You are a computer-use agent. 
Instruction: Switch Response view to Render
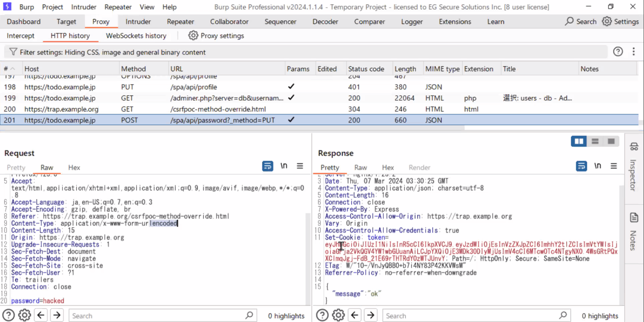[x=420, y=167]
